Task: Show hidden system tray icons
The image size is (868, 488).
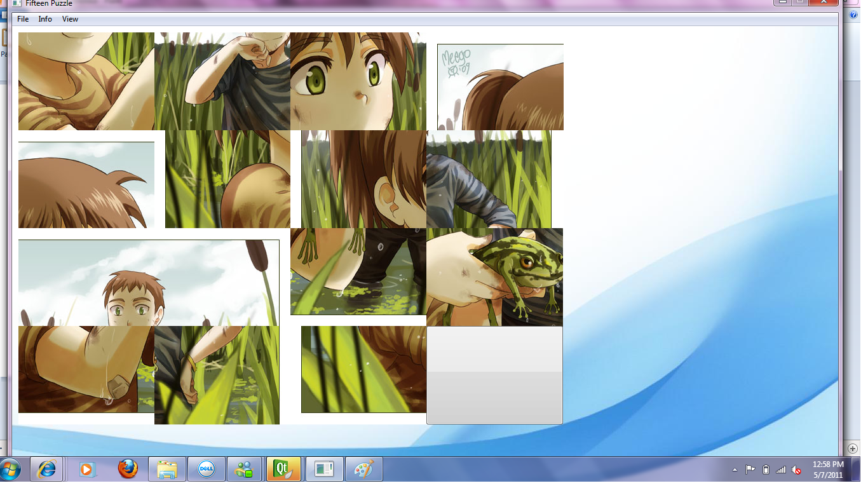Action: [735, 470]
